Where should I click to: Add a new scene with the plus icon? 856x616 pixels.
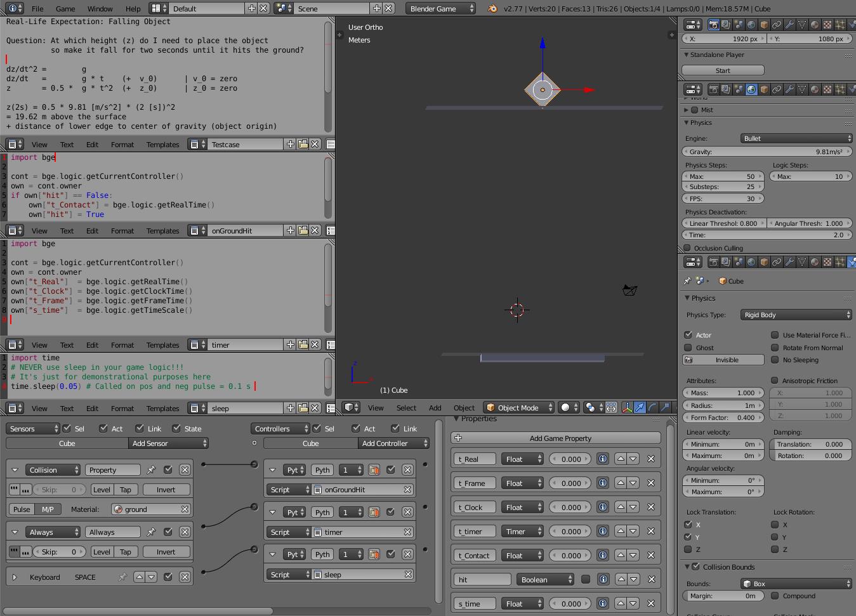click(x=377, y=9)
